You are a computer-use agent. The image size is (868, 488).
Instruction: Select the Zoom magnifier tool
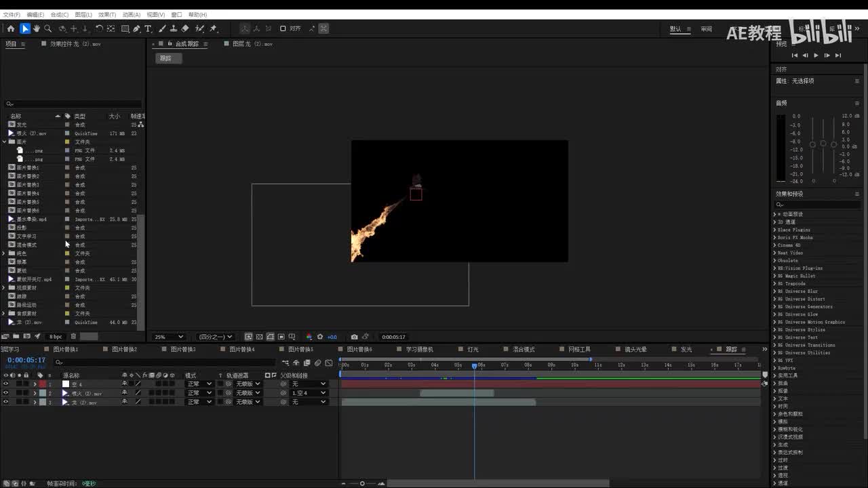pos(48,28)
